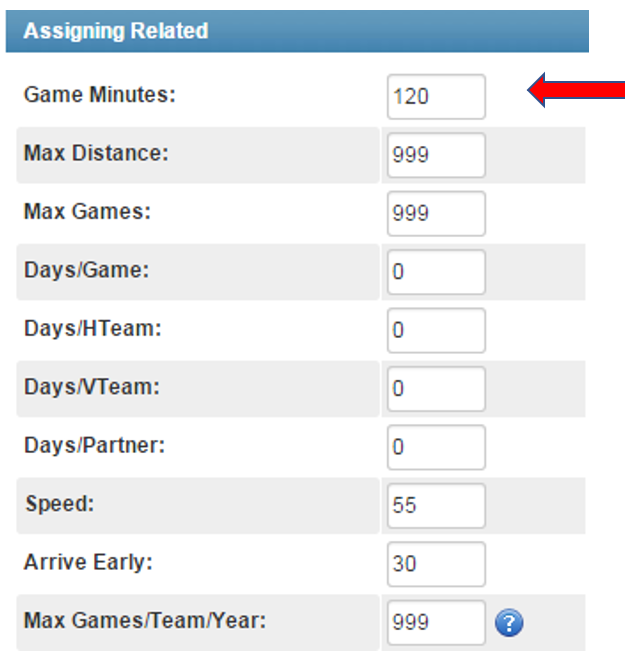This screenshot has height=660, width=625.
Task: Click the red arrow pointing at Game Minutes
Action: [576, 90]
